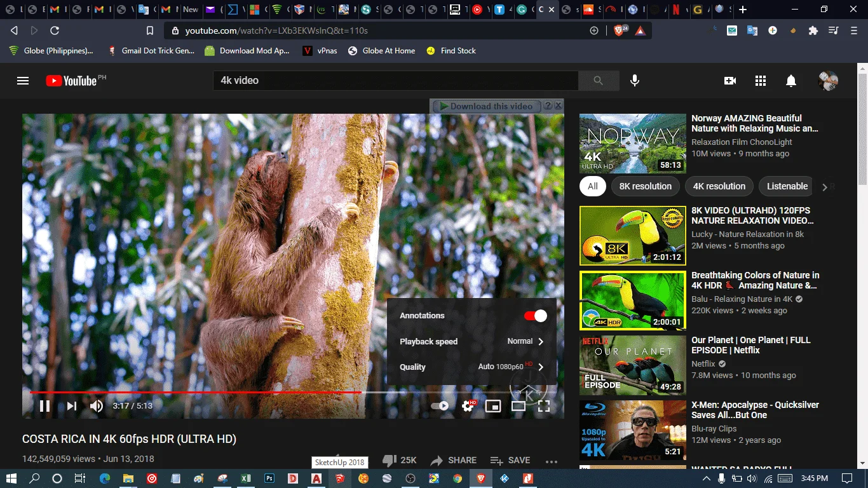Select the '4K resolution' filter chip
The image size is (868, 488).
719,186
